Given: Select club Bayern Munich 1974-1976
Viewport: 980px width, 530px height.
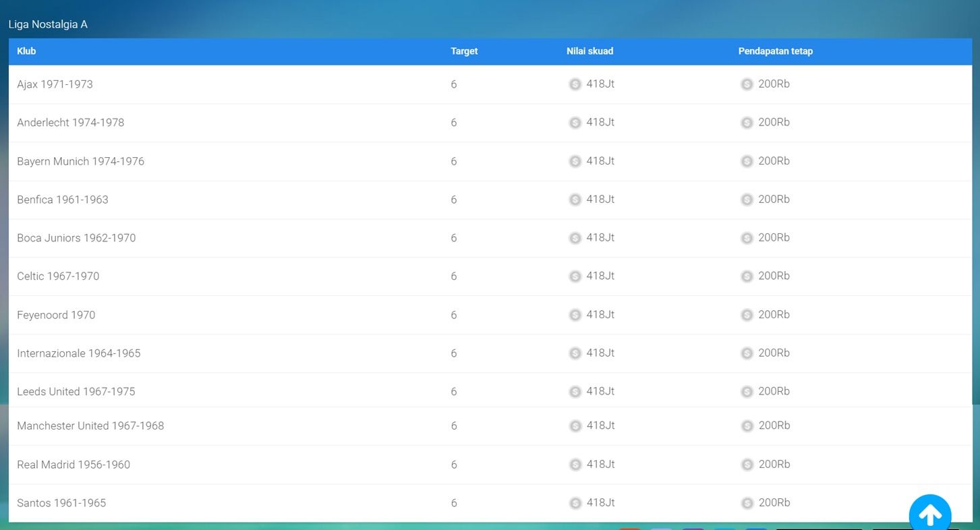Looking at the screenshot, I should coord(80,161).
